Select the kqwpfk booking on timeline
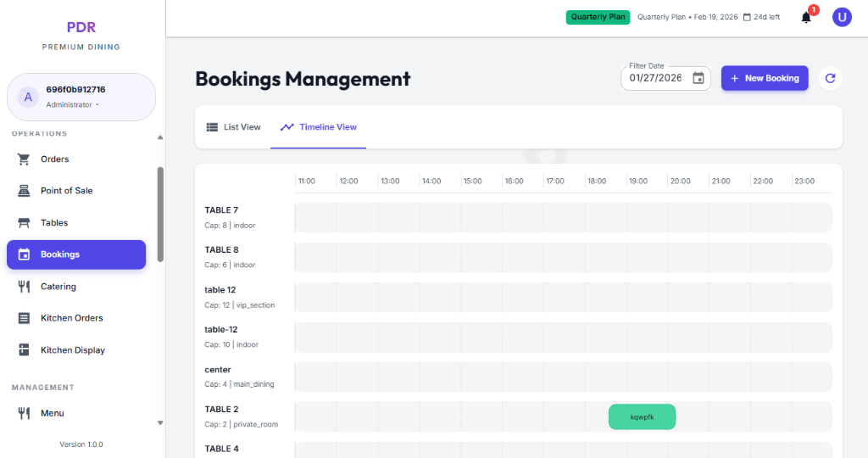The image size is (868, 458). pos(642,417)
